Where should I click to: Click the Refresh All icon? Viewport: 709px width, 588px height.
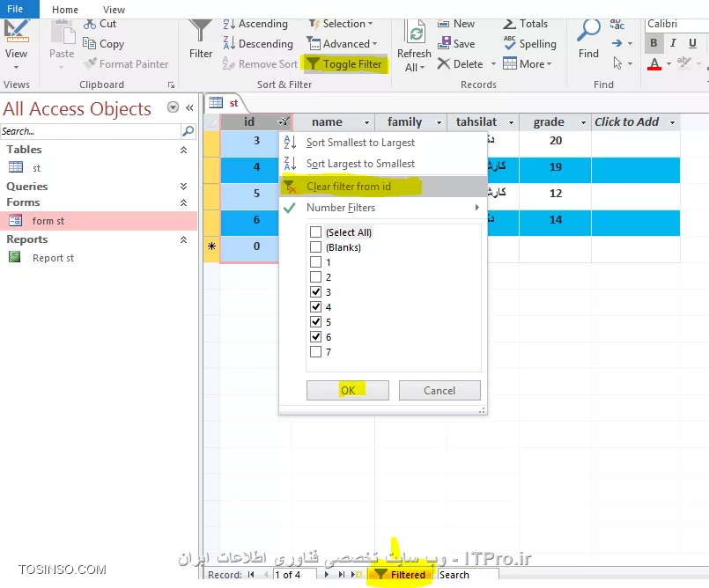(415, 32)
